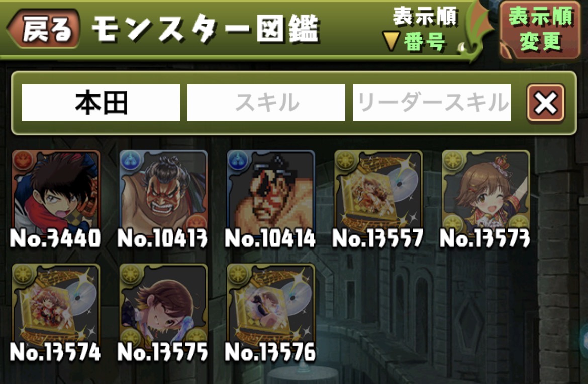Tap the water attribute orb on No.10413
The width and height of the screenshot is (588, 384).
(130, 160)
